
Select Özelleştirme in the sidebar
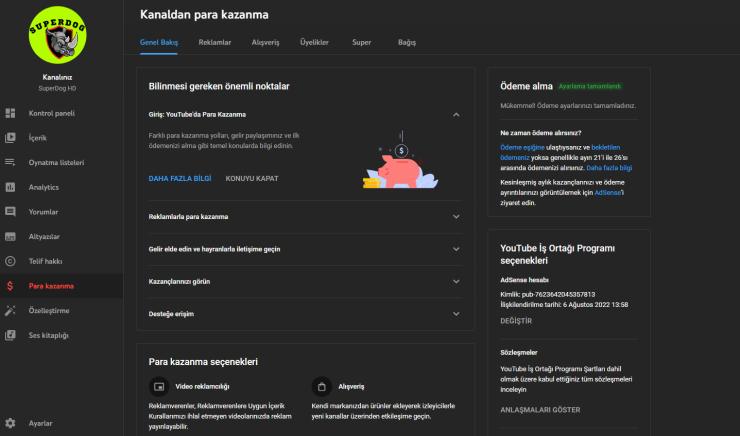49,310
